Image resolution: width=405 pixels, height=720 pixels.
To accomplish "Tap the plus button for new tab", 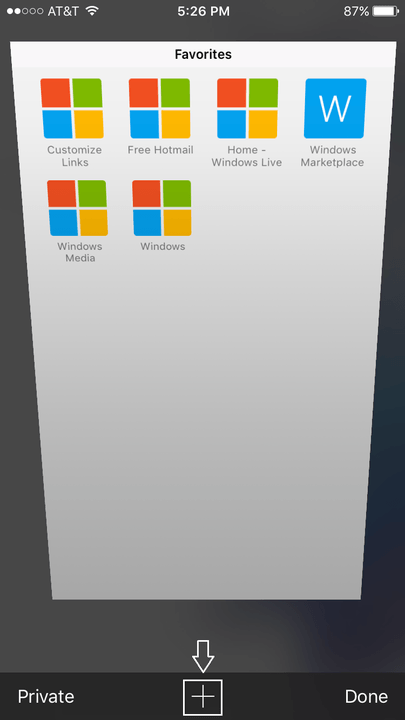I will [x=202, y=697].
